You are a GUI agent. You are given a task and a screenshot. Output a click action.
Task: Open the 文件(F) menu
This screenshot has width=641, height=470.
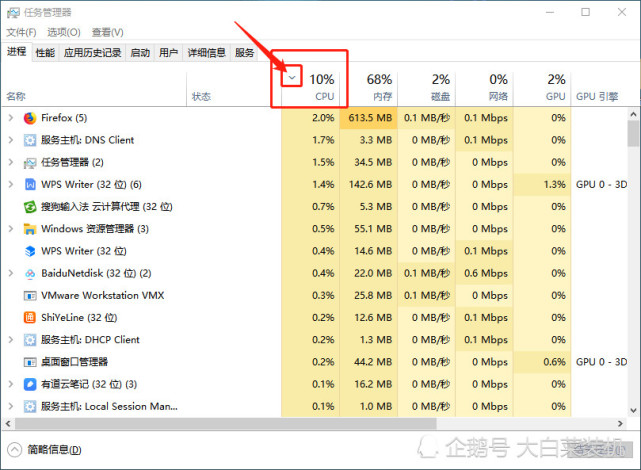click(x=21, y=32)
